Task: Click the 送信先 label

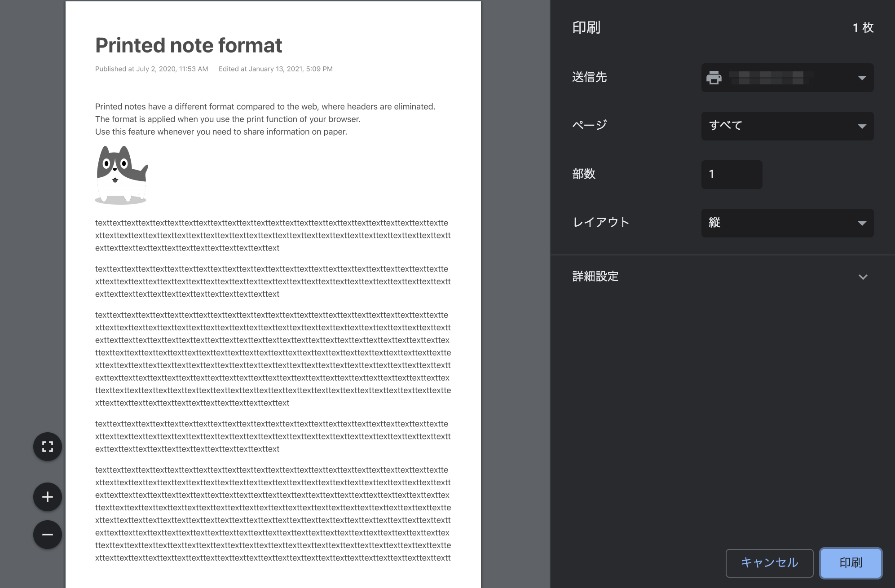Action: tap(589, 77)
